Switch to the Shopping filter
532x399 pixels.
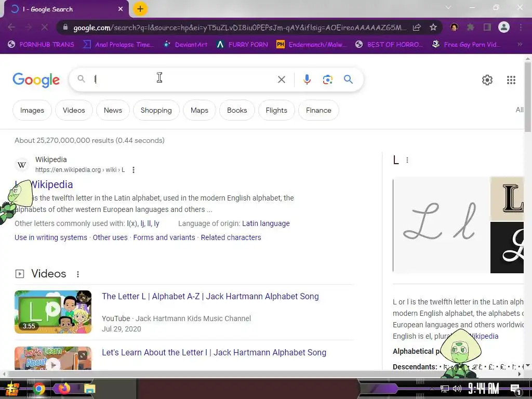click(156, 110)
